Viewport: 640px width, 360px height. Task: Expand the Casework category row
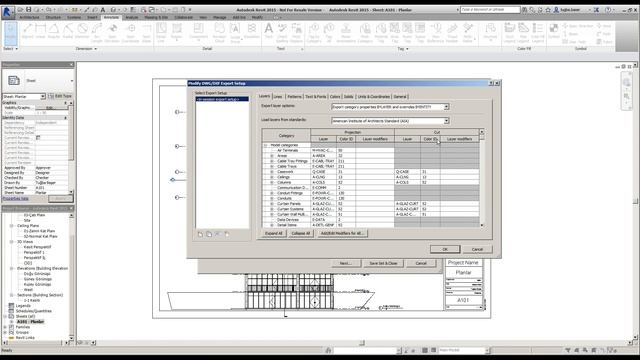272,172
